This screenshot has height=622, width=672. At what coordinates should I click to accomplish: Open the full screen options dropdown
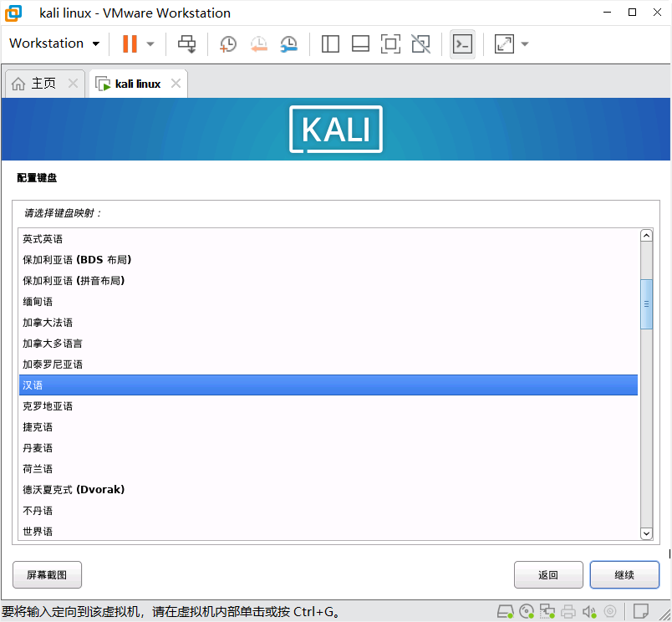[x=524, y=43]
